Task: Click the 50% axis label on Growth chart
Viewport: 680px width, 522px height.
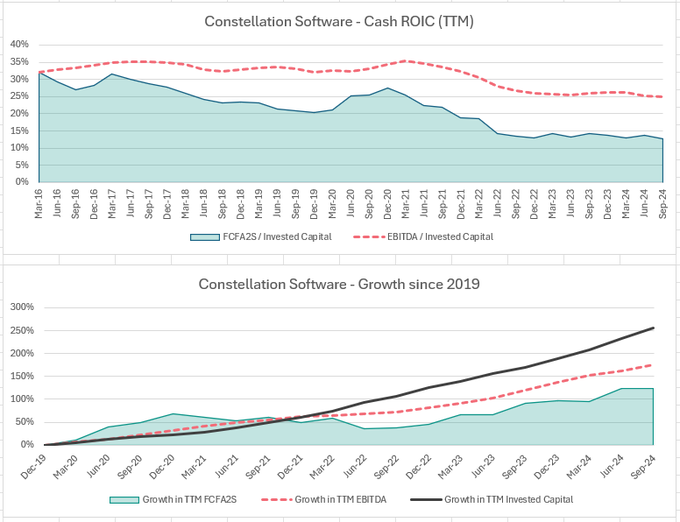Action: [x=24, y=422]
